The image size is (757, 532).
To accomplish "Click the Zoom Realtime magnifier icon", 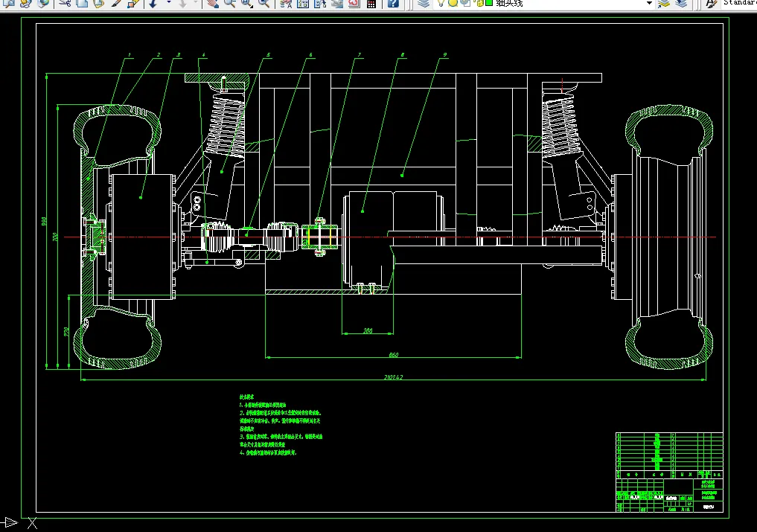I will 230,3.
